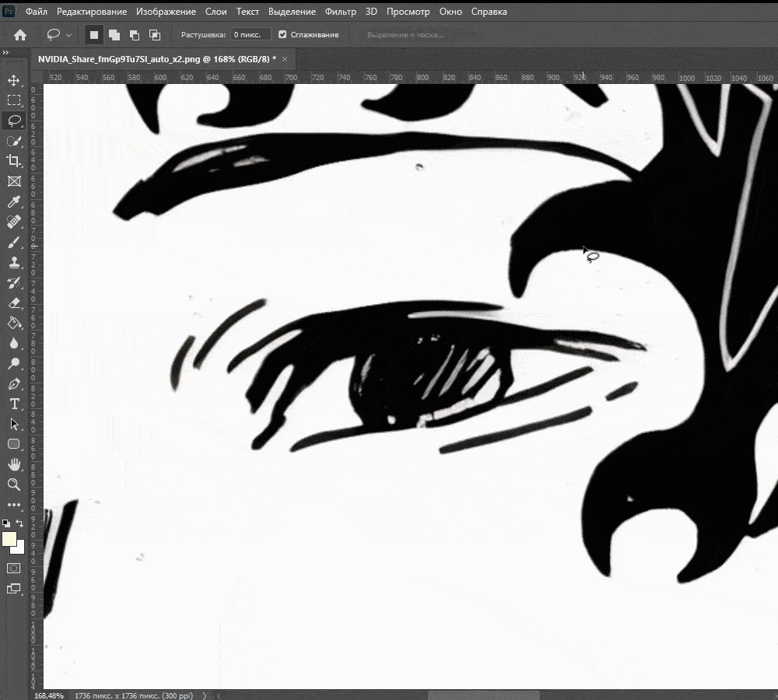Choose Subtract from selection mode
Viewport: 778px width, 700px height.
[x=135, y=35]
